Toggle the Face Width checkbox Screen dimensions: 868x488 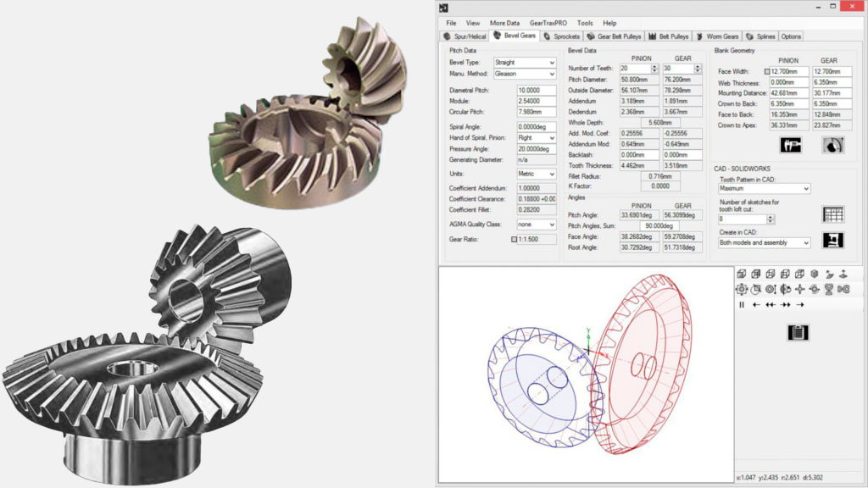point(766,71)
